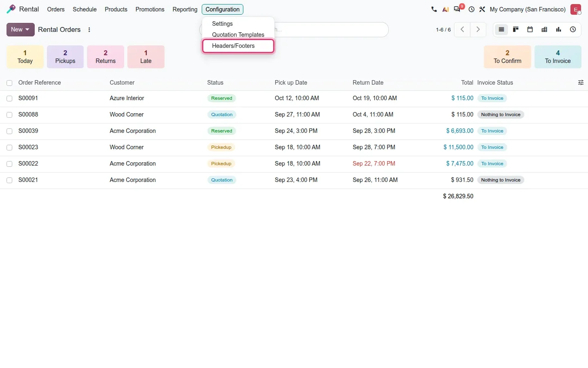Select checkbox for order S00088
Image resolution: width=588 pixels, height=368 pixels.
click(x=9, y=115)
